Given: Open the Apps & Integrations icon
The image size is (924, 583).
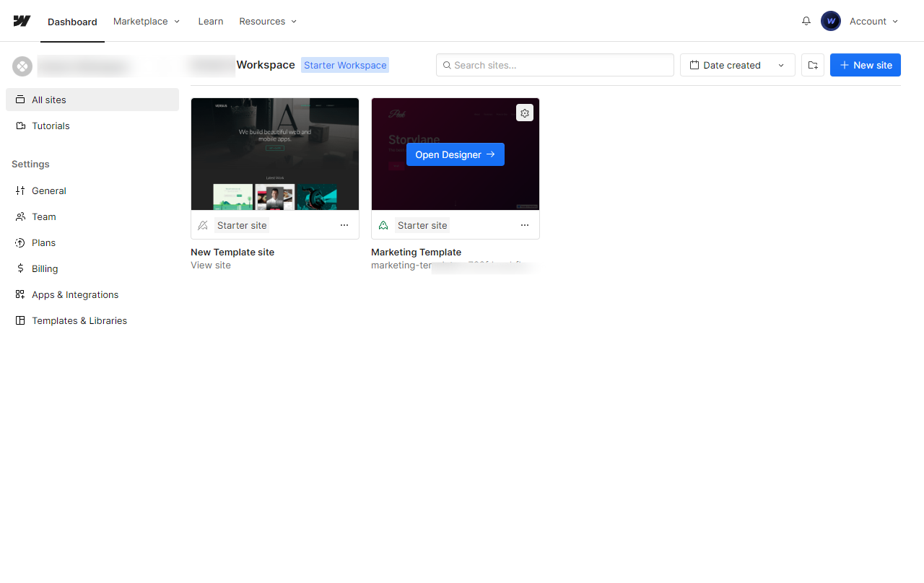Looking at the screenshot, I should tap(20, 294).
